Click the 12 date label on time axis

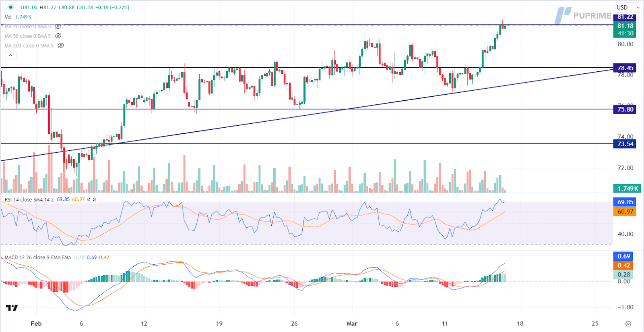click(x=144, y=324)
